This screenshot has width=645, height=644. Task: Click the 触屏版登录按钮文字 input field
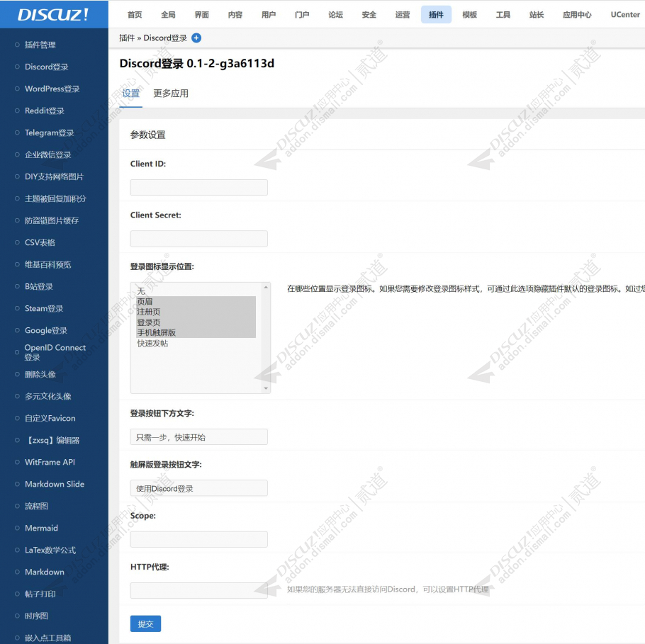tap(198, 488)
